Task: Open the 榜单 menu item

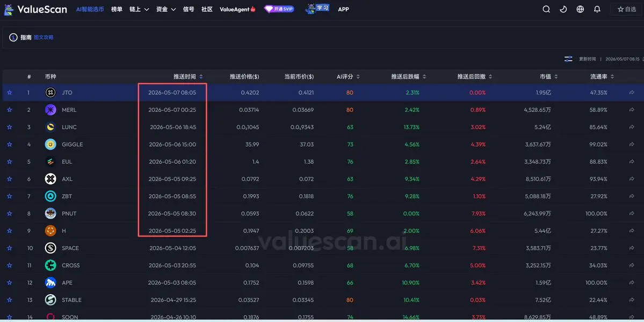Action: (x=117, y=9)
